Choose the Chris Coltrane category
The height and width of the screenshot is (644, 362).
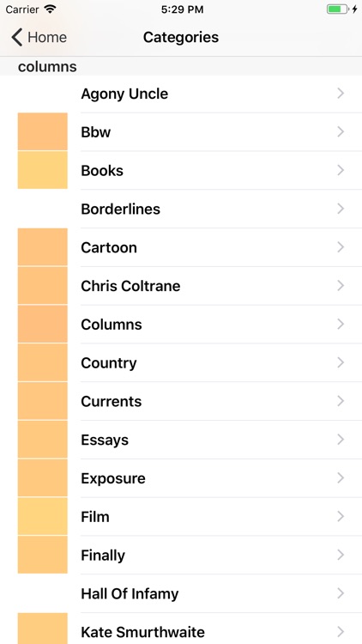click(x=181, y=286)
